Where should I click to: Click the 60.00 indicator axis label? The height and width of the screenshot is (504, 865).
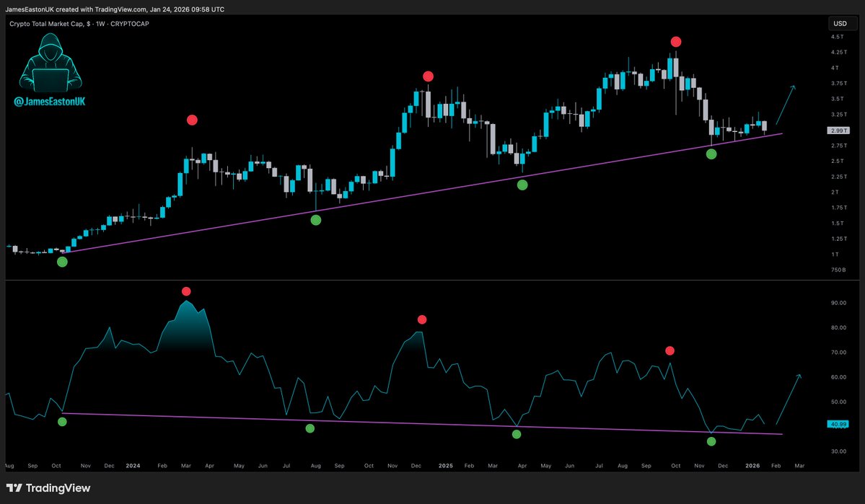coord(838,377)
